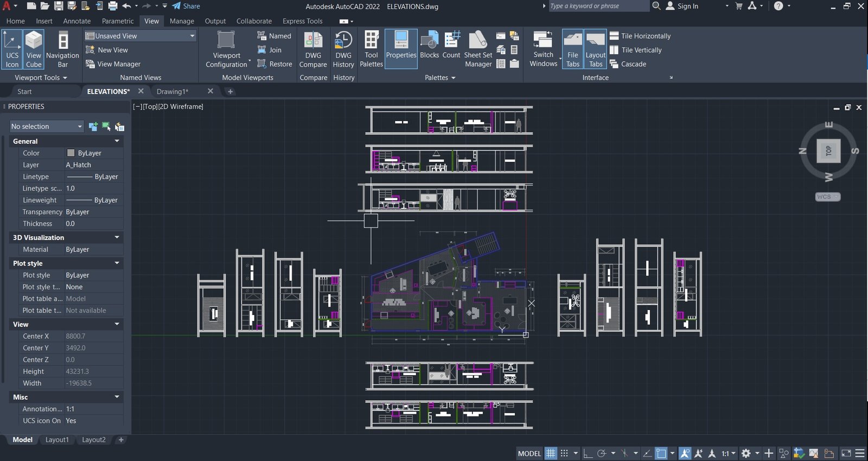
Task: Open the Unsaved View dropdown
Action: (x=140, y=36)
